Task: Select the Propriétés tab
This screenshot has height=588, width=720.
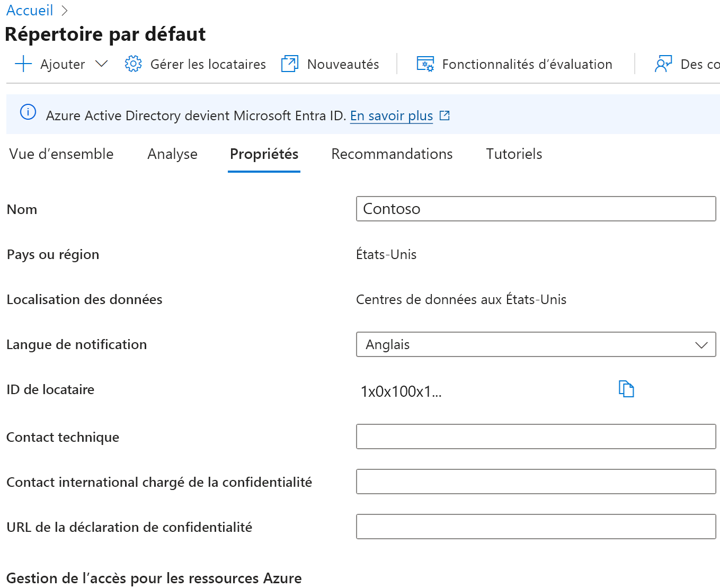Action: click(x=264, y=154)
